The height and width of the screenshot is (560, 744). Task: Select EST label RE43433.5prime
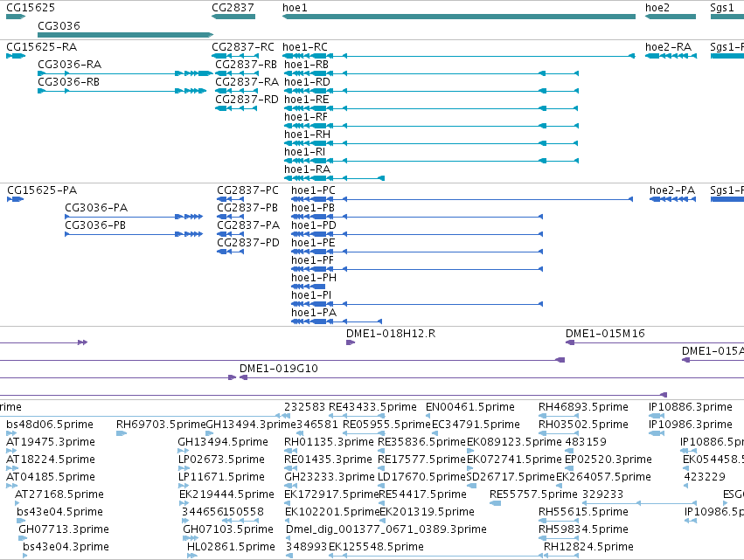(373, 407)
